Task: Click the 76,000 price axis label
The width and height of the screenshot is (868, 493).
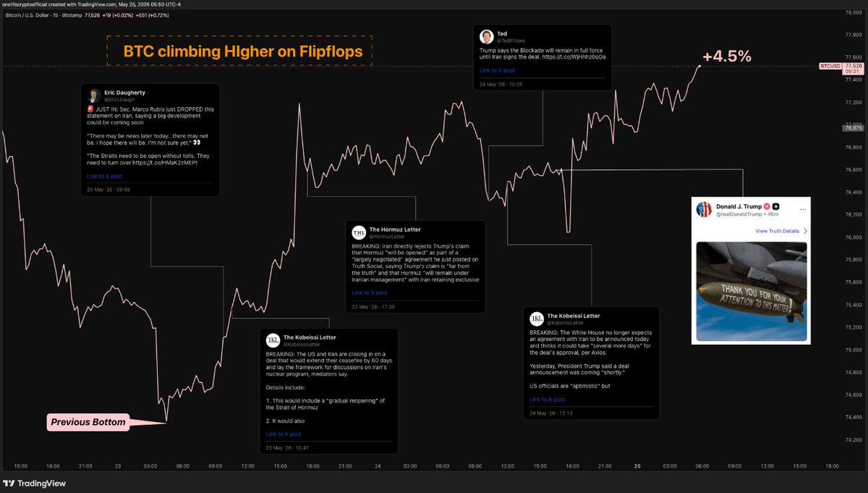Action: pos(854,237)
